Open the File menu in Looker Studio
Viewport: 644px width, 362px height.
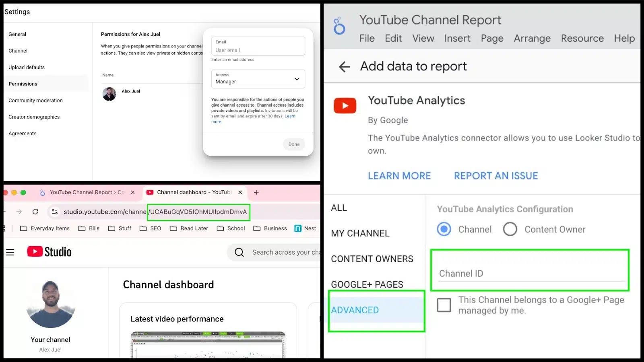[367, 38]
